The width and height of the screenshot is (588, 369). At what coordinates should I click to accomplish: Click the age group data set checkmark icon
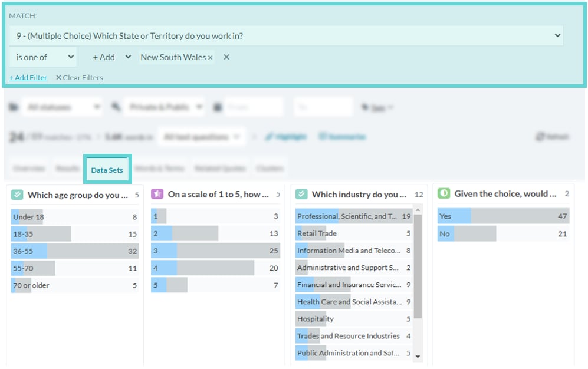(17, 195)
